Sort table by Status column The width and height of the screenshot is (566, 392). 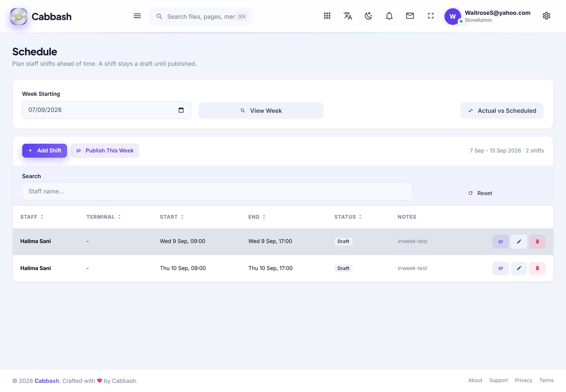point(348,217)
